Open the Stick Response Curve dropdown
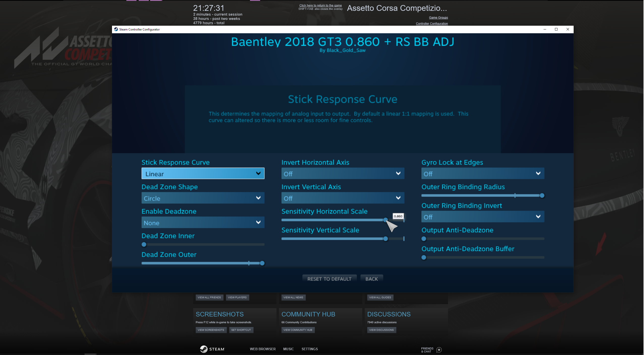644x355 pixels. point(203,174)
